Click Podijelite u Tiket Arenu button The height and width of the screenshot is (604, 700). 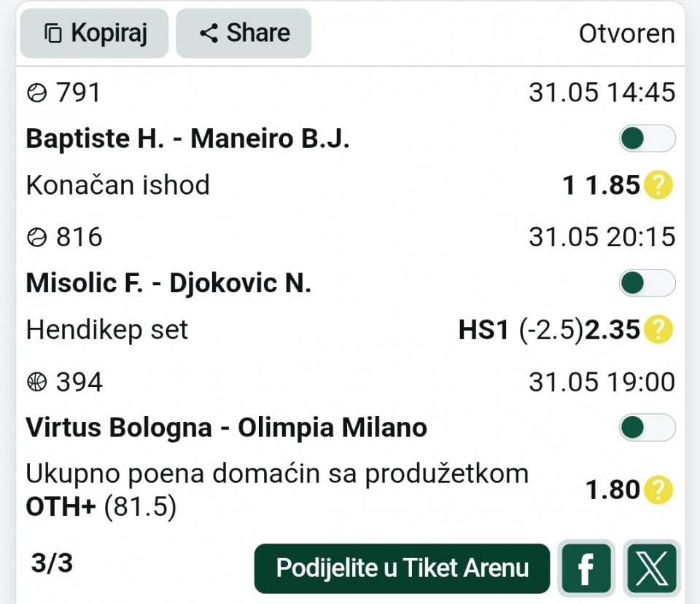pos(402,568)
